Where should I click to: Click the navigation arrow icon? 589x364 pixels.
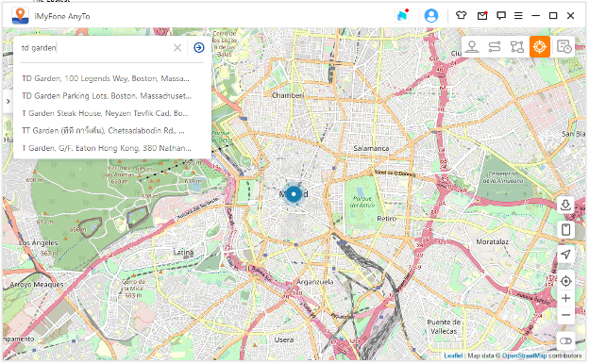(x=565, y=254)
